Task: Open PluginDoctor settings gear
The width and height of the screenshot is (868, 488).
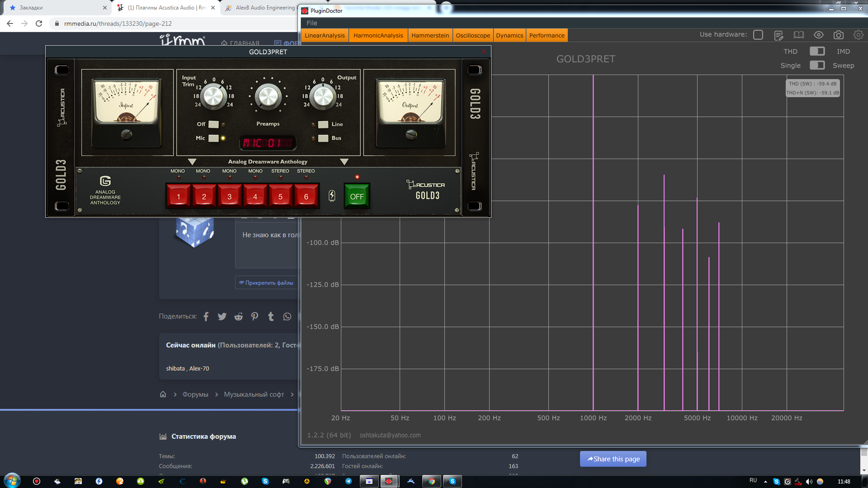Action: (x=858, y=35)
